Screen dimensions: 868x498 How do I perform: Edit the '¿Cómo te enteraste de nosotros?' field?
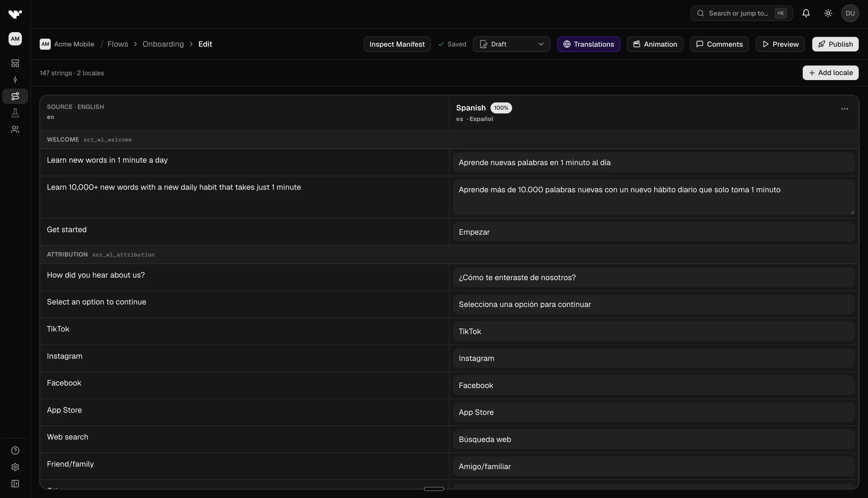point(654,277)
